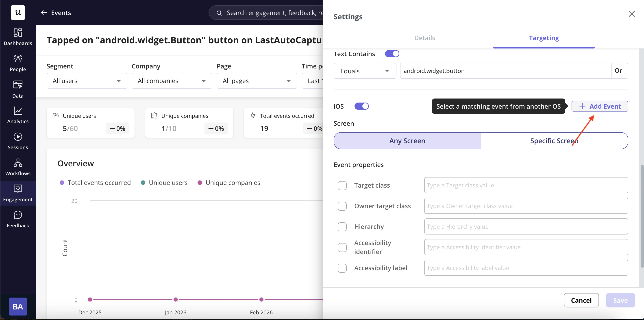644x320 pixels.
Task: Click the Owner target class value field
Action: 526,206
